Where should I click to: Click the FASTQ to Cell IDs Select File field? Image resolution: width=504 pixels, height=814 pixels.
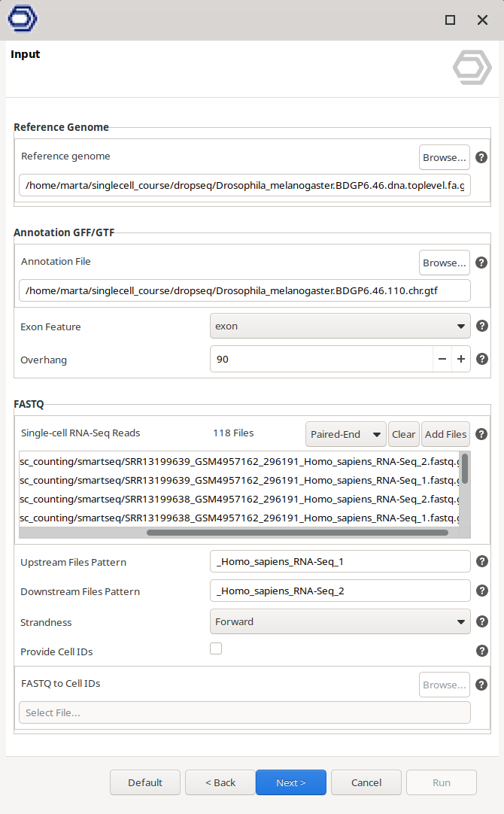[245, 712]
